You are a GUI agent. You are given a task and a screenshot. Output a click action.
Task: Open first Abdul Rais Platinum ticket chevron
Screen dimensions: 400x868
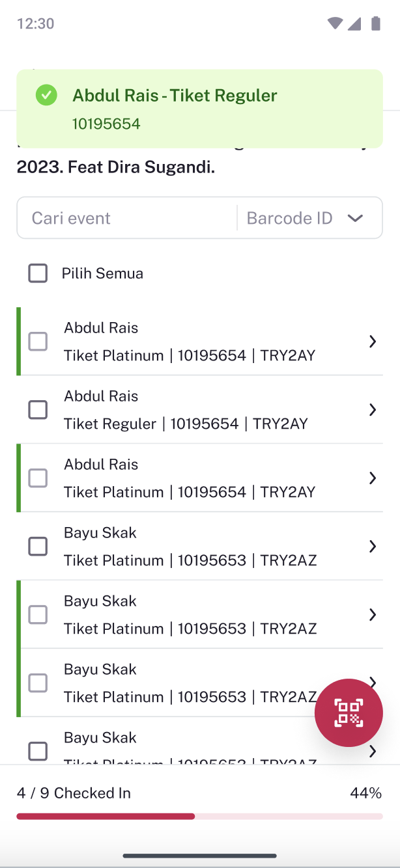(373, 342)
